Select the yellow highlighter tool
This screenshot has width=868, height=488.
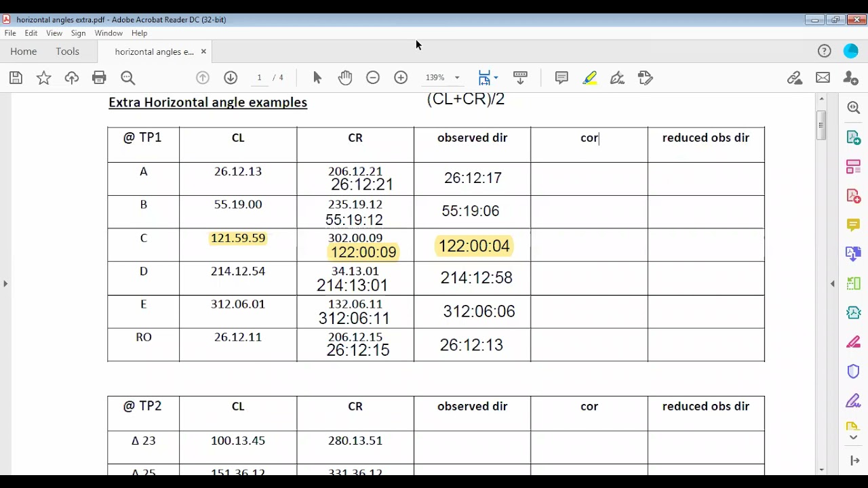(589, 78)
